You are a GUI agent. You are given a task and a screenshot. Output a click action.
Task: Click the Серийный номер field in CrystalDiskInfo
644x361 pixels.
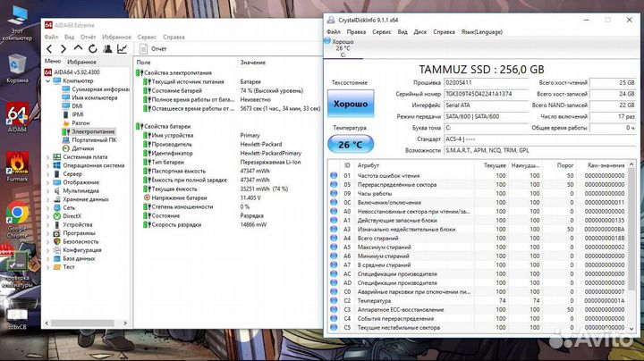tap(487, 94)
